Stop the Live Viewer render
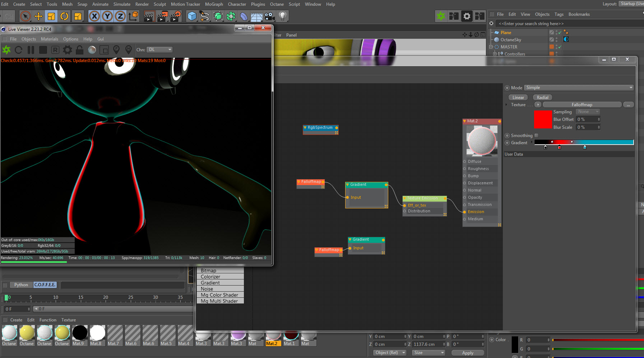644x358 pixels. click(43, 50)
